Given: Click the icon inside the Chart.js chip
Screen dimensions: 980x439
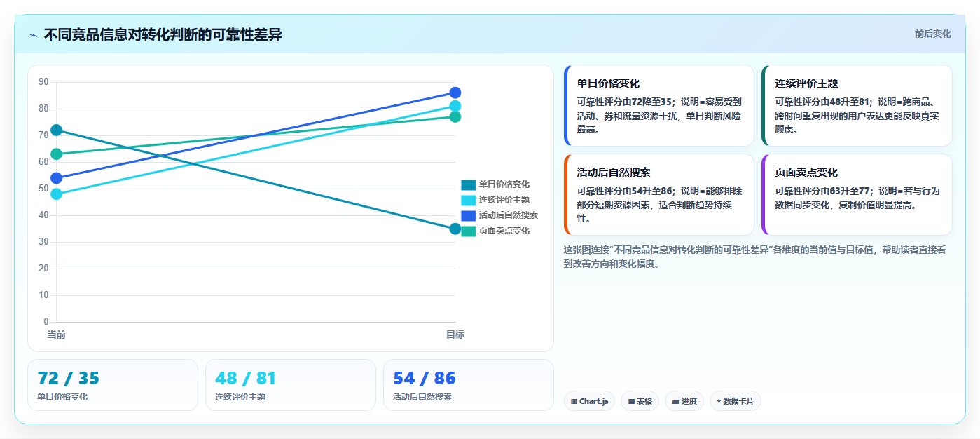Looking at the screenshot, I should 574,402.
